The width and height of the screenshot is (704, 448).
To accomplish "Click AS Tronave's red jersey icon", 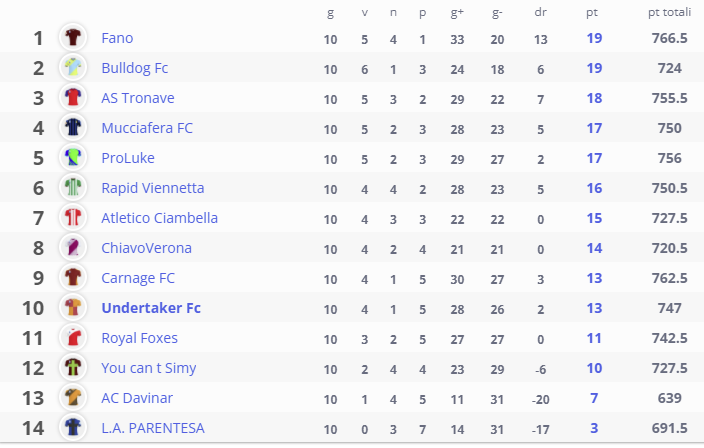I will 73,97.
